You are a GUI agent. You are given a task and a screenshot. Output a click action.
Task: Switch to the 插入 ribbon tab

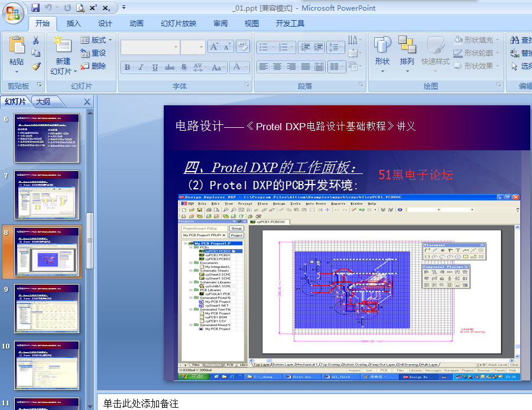pyautogui.click(x=74, y=23)
